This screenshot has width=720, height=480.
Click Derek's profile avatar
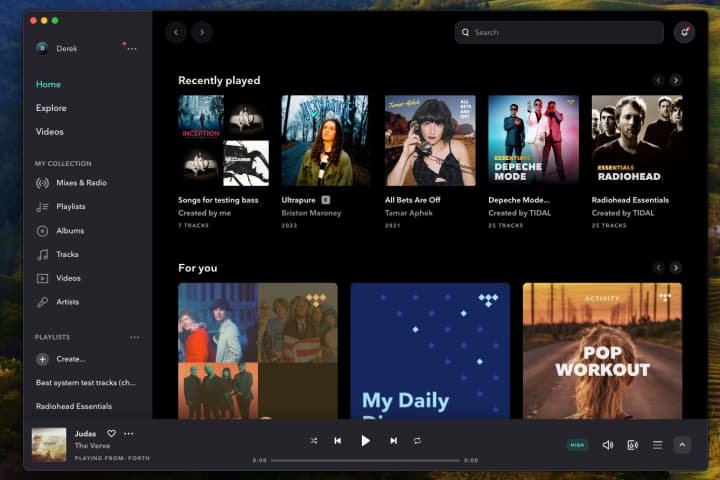pyautogui.click(x=42, y=48)
